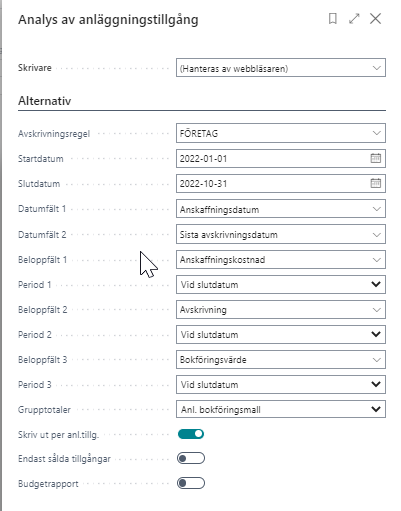Viewport: 401px width, 511px height.
Task: Open the Grupptotaler dropdown list
Action: point(281,409)
